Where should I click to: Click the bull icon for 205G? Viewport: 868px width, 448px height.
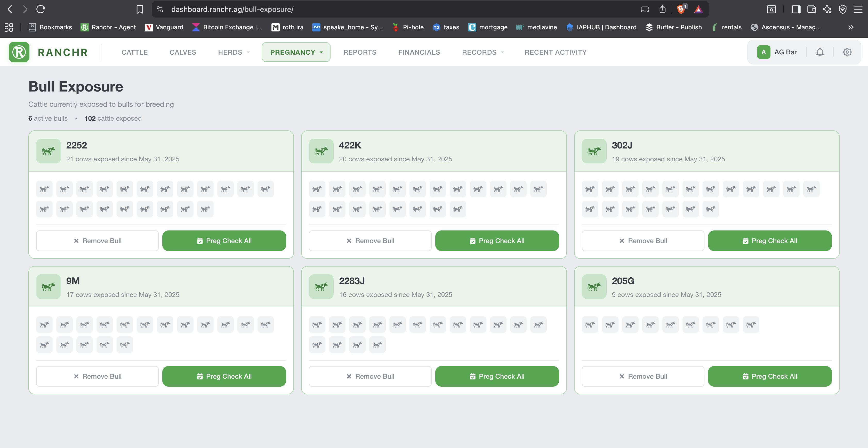click(x=594, y=287)
